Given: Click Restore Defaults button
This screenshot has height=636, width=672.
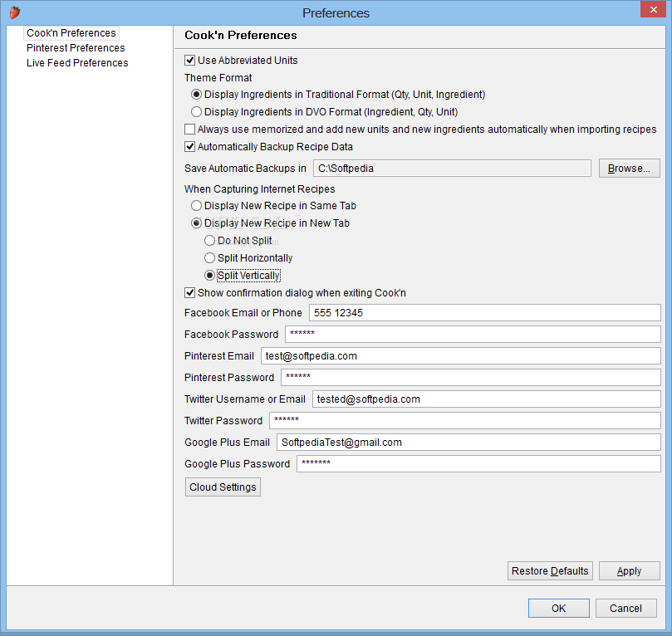Looking at the screenshot, I should coord(550,571).
